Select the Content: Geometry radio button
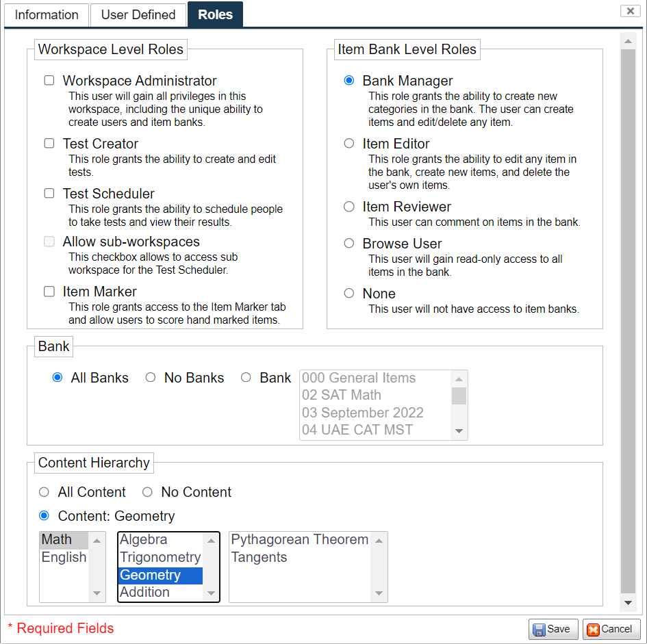This screenshot has height=644, width=647. pos(44,516)
